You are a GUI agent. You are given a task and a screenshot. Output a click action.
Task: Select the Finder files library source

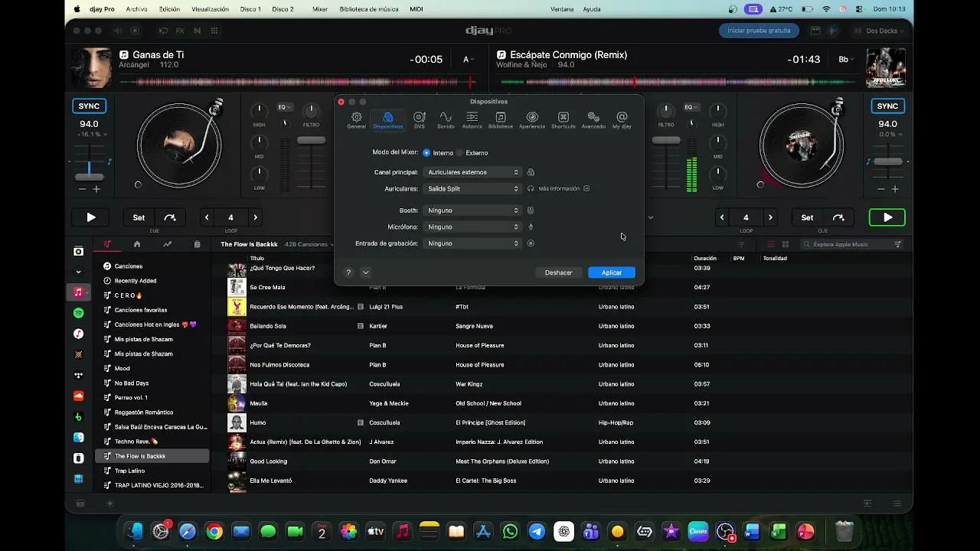78,437
